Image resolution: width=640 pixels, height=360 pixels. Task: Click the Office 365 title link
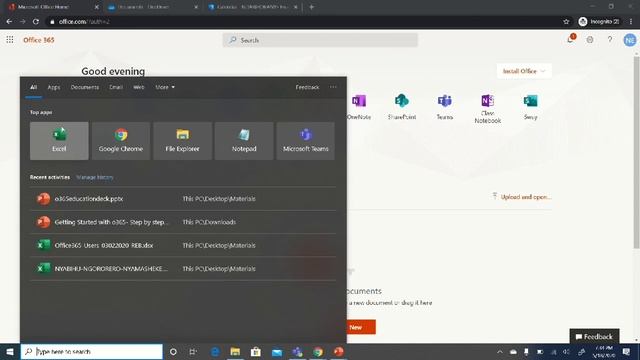point(39,40)
